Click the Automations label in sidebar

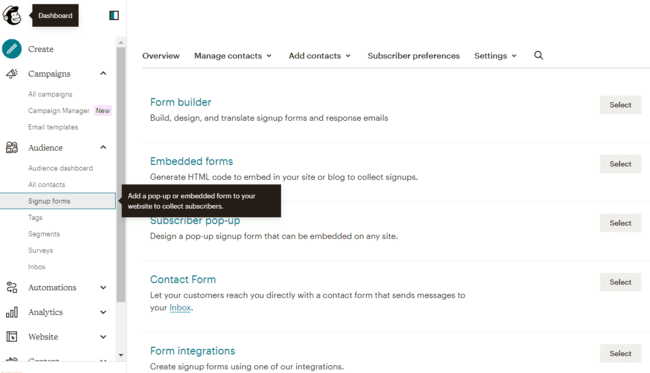coord(52,287)
